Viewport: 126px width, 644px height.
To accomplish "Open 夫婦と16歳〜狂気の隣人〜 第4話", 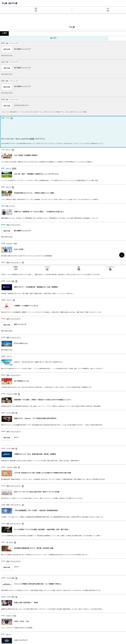I will pos(26,602).
